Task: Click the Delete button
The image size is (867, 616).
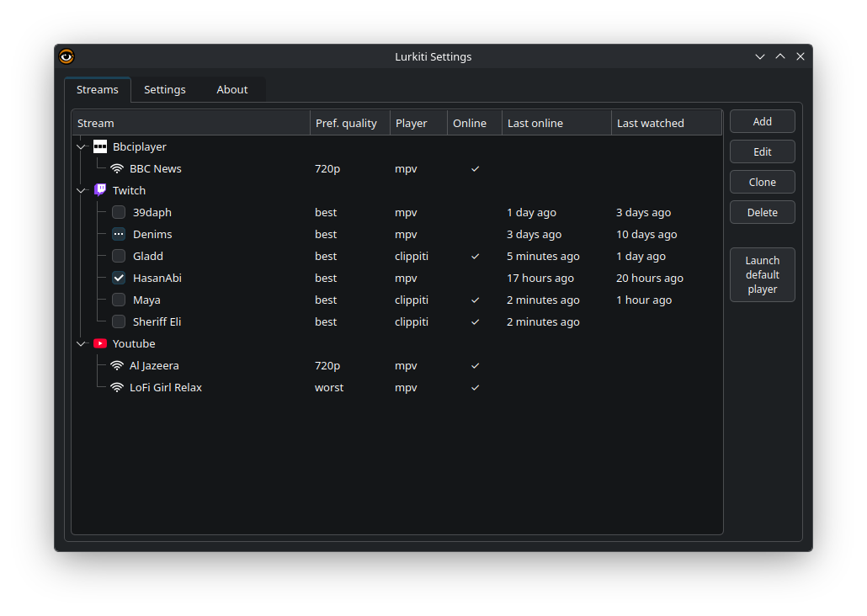Action: [763, 212]
